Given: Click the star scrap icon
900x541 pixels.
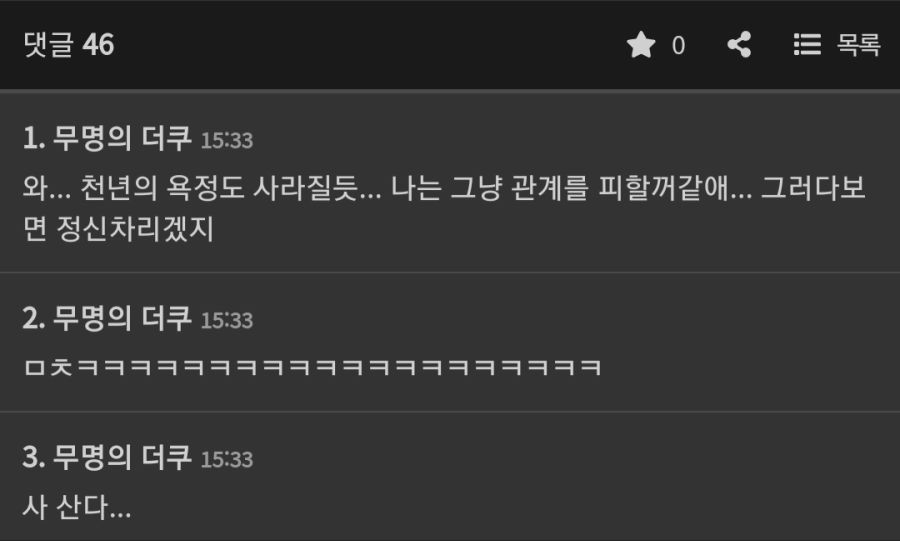Looking at the screenshot, I should coord(641,45).
